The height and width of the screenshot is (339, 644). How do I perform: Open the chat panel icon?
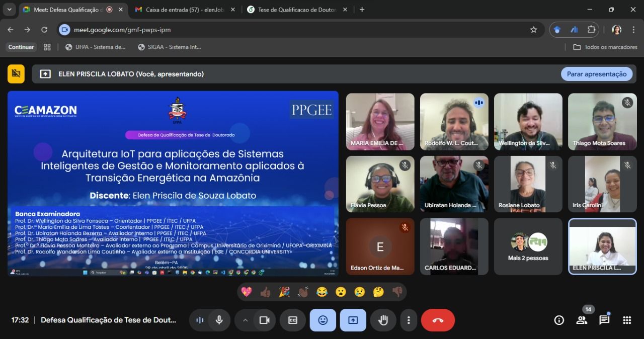[604, 320]
